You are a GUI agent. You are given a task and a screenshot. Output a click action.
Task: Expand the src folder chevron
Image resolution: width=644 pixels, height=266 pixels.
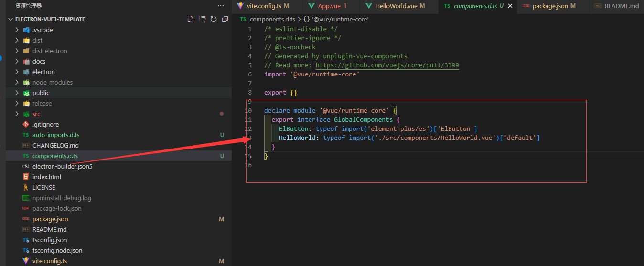[x=17, y=114]
